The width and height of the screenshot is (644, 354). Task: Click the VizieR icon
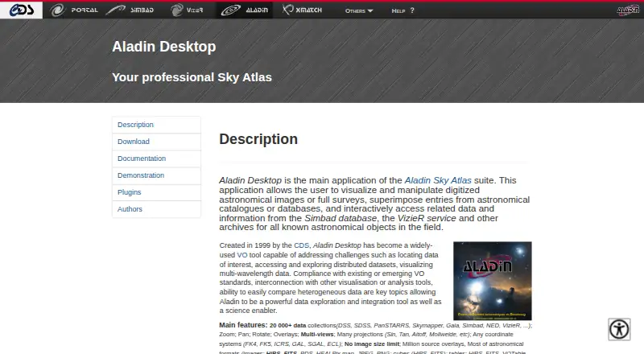tap(176, 10)
